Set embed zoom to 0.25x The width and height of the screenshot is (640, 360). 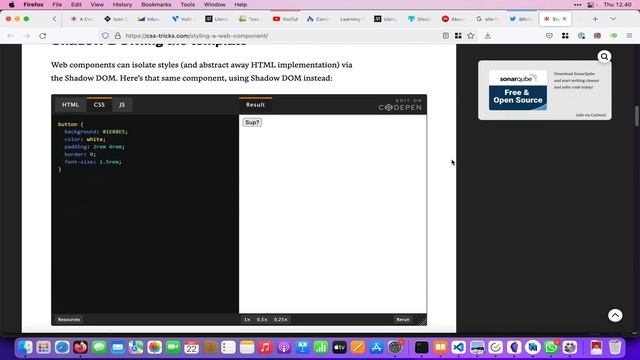(280, 320)
